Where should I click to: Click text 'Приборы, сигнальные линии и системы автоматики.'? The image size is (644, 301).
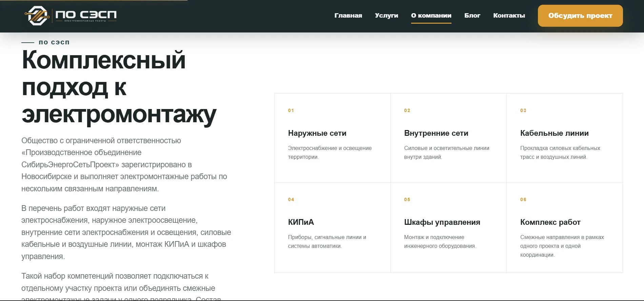[x=327, y=241]
